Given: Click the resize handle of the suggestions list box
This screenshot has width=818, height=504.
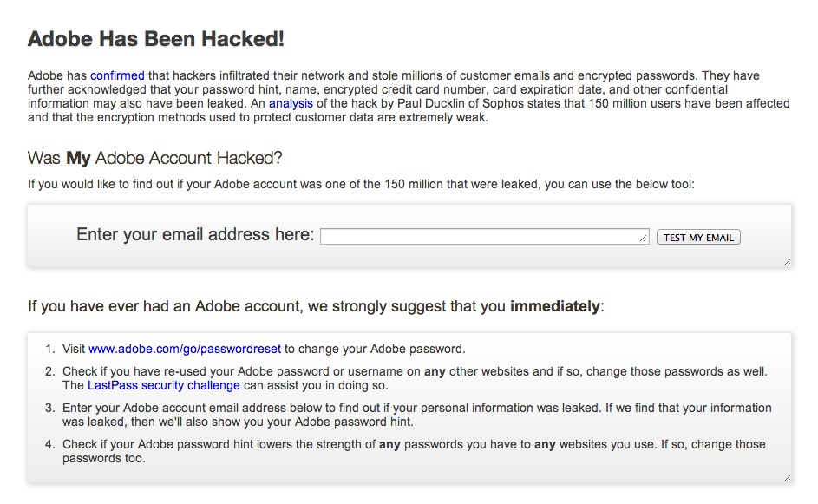Looking at the screenshot, I should pyautogui.click(x=787, y=477).
